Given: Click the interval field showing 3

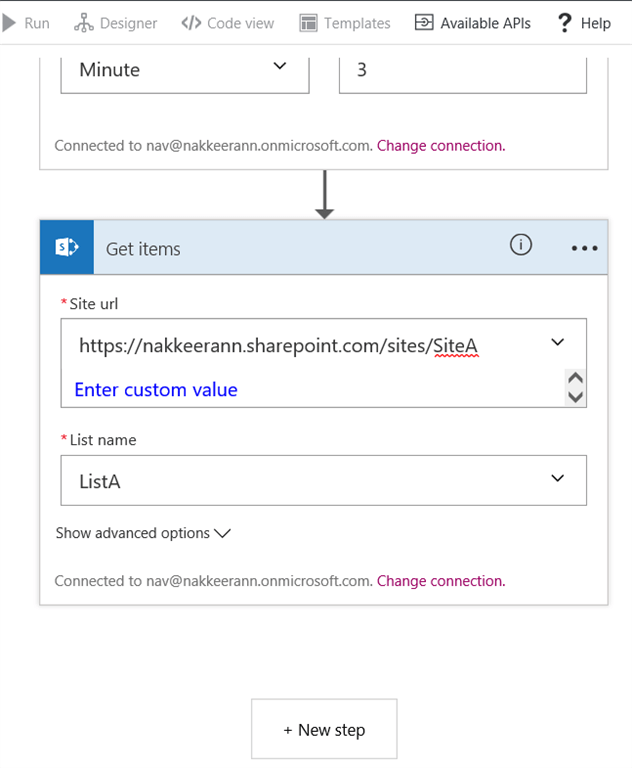Looking at the screenshot, I should (x=462, y=70).
